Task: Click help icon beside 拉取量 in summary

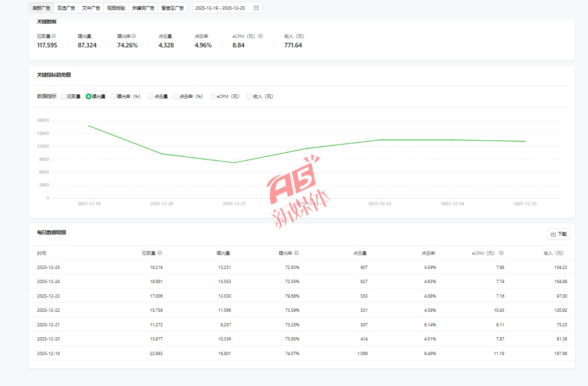Action: click(54, 36)
